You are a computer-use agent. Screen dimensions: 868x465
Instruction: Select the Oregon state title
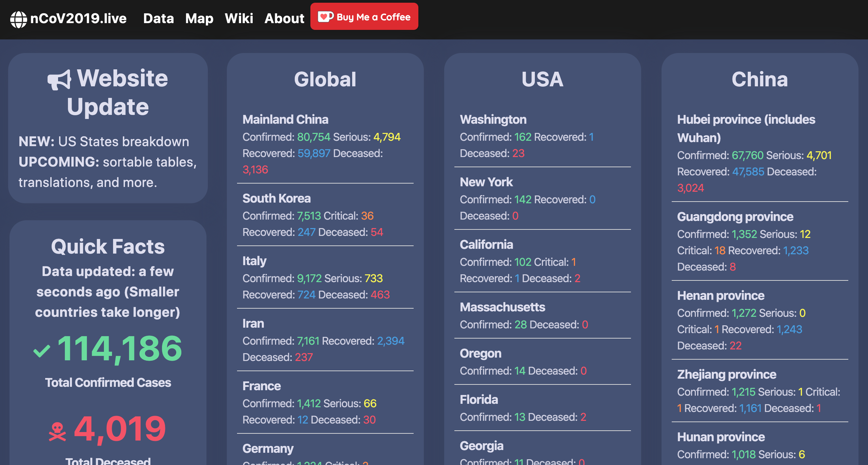tap(481, 354)
